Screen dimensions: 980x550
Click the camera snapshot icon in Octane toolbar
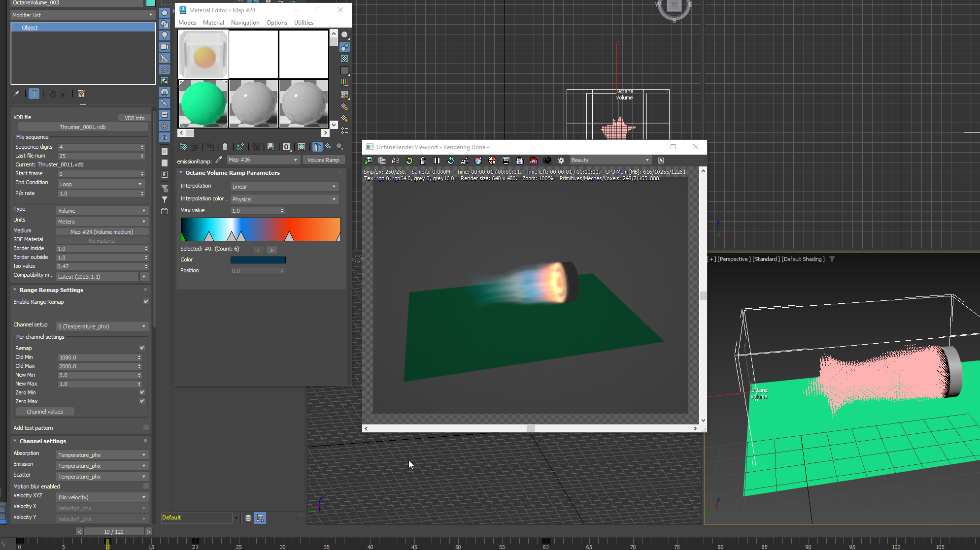[x=547, y=161]
